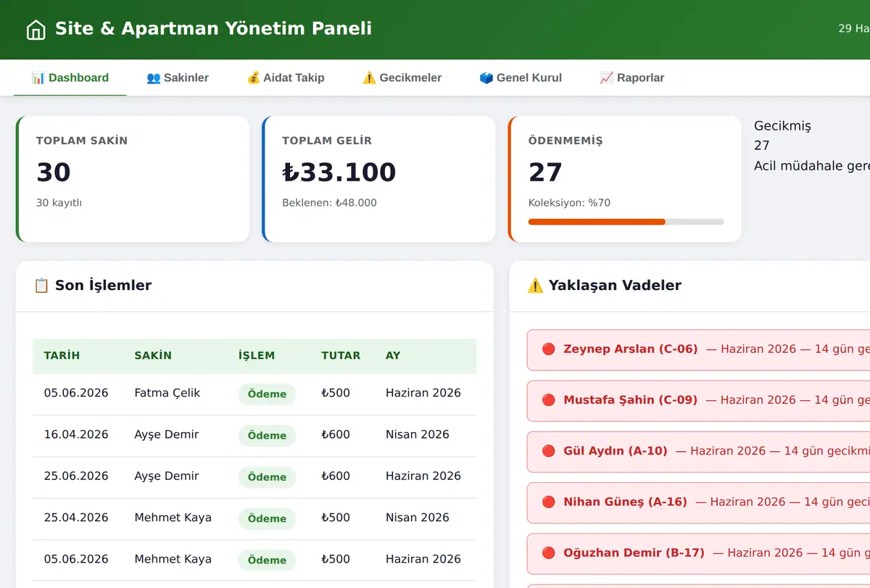The image size is (870, 588).
Task: Open Mustafa Şahin (C-09) overdue alert
Action: (x=698, y=400)
